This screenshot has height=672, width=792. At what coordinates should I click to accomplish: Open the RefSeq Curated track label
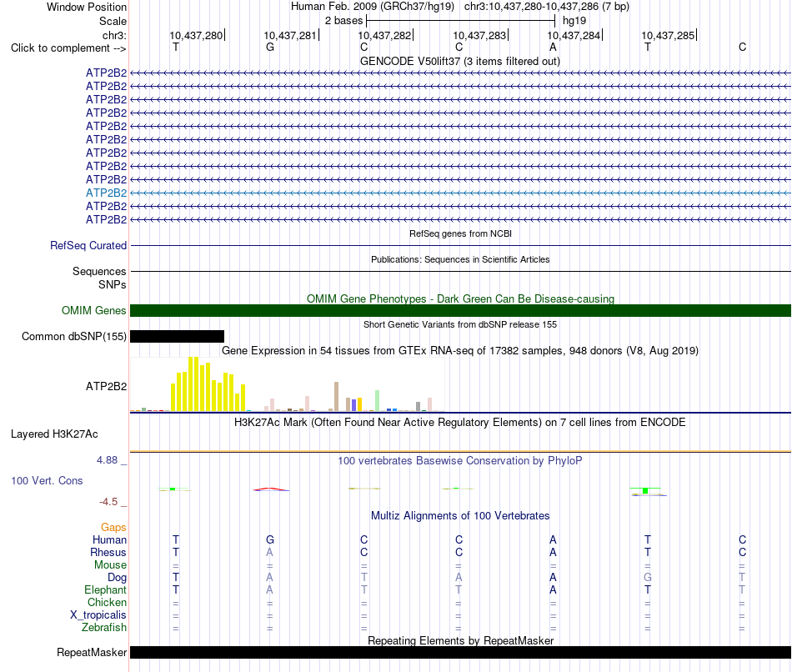(x=88, y=246)
